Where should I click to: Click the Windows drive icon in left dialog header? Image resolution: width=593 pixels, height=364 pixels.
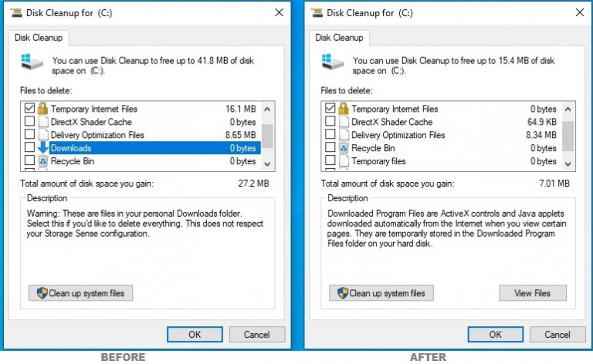32,62
